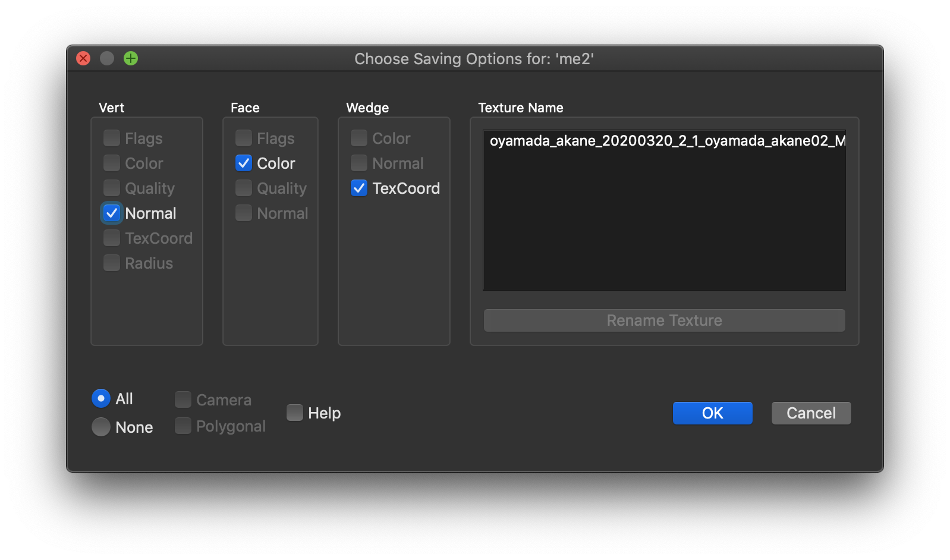Screen dimensions: 950x560
Task: Click the Rename Texture button
Action: click(x=664, y=320)
